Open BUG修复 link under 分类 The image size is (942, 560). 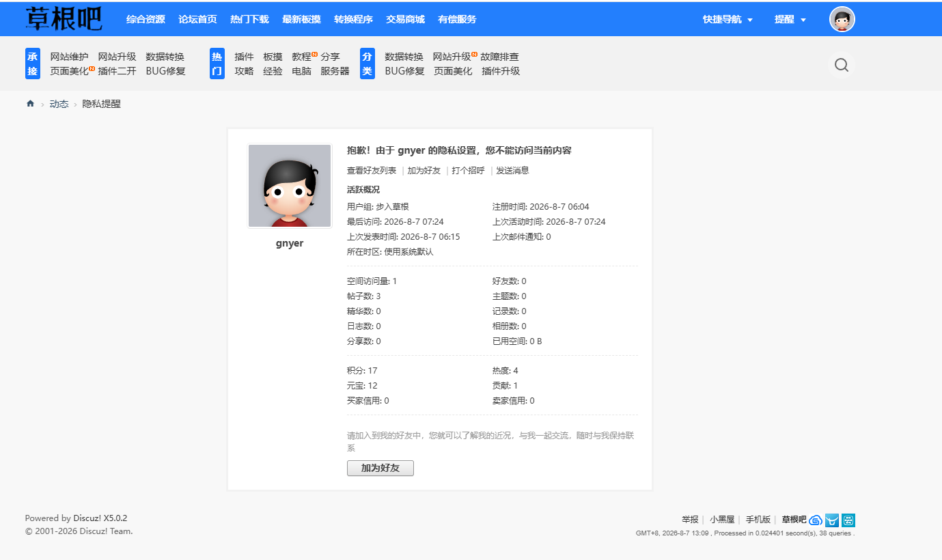tap(404, 70)
